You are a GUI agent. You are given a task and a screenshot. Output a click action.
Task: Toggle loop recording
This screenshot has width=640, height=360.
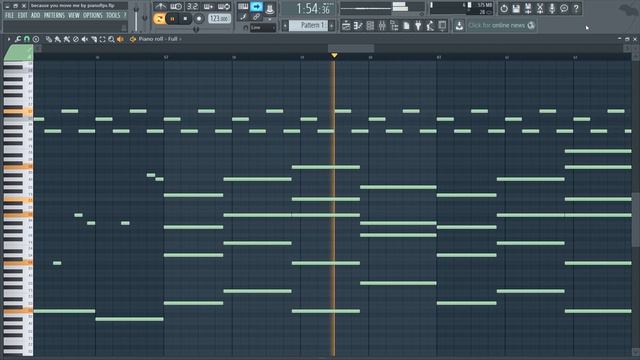tap(224, 7)
